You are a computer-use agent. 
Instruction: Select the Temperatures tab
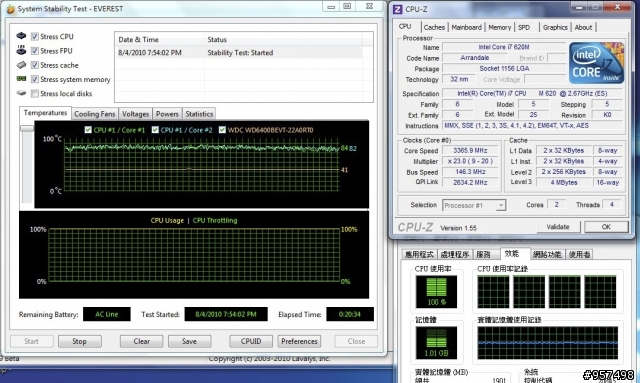click(x=45, y=113)
